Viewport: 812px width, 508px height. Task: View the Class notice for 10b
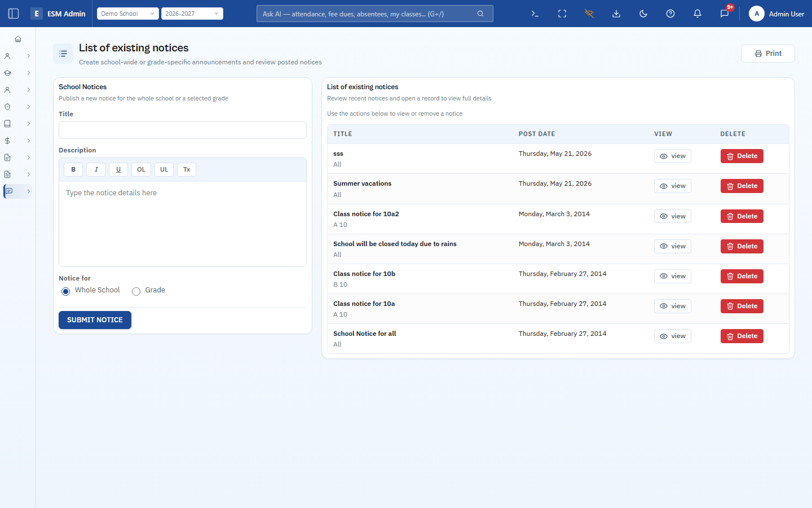coord(673,276)
